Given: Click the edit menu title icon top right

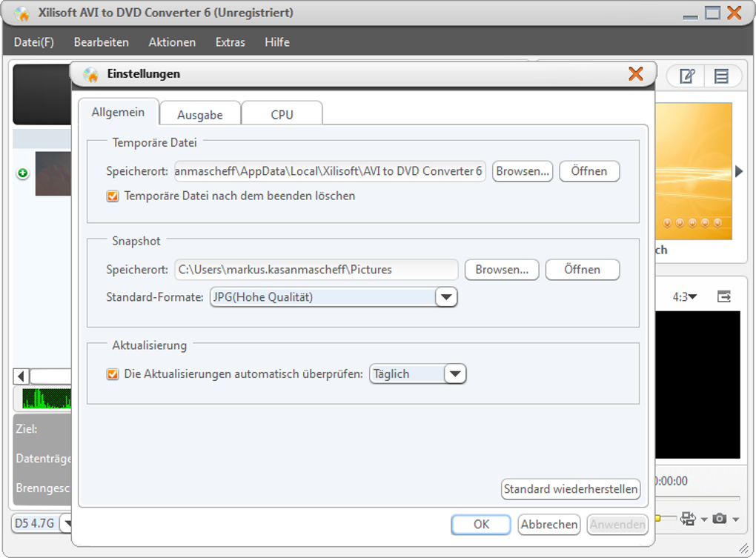Looking at the screenshot, I should 687,76.
